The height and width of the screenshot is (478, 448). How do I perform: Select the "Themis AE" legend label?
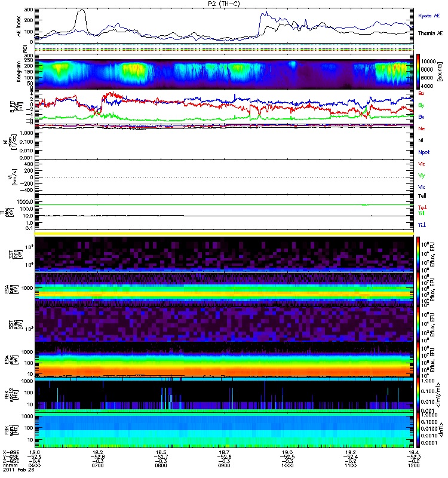tap(430, 33)
